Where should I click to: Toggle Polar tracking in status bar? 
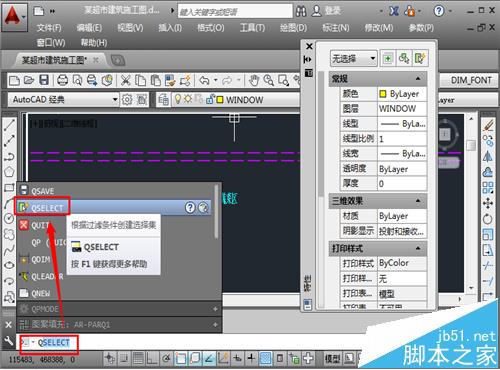click(166, 358)
